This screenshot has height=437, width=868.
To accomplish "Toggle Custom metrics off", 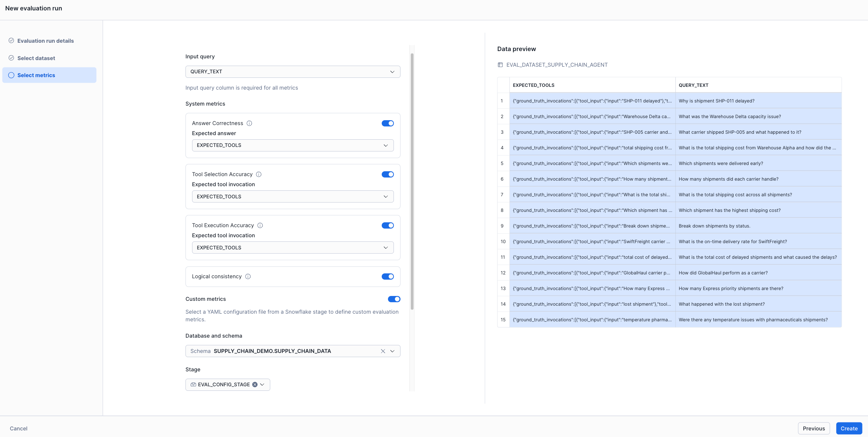I will tap(394, 299).
